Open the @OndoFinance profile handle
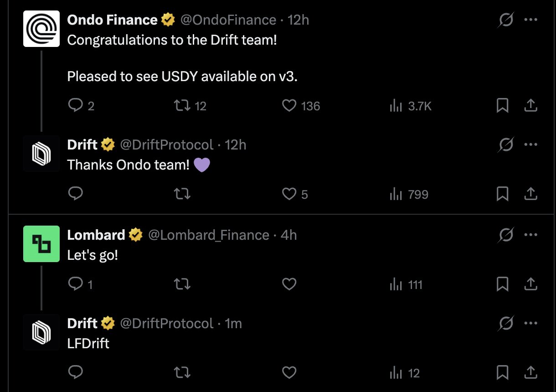556x392 pixels. pyautogui.click(x=228, y=20)
